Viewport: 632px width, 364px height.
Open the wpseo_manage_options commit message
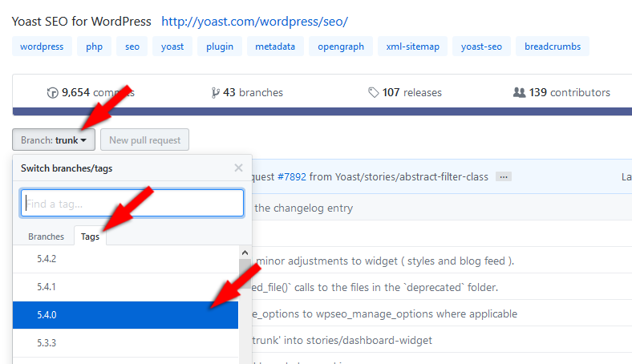coord(384,314)
